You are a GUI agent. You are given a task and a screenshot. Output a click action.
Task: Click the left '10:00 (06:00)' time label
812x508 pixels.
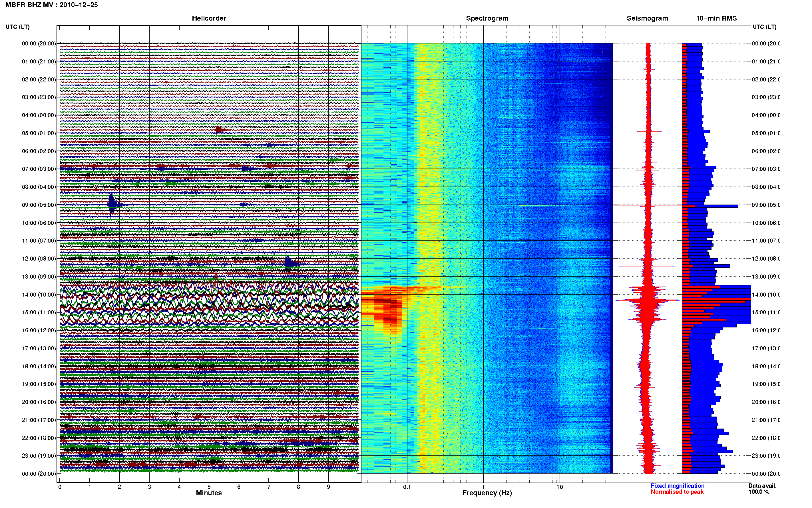[39, 223]
